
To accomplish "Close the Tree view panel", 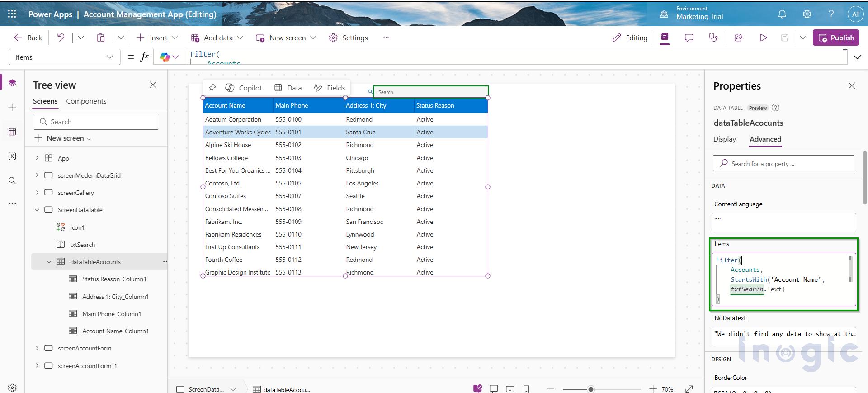I will [153, 85].
